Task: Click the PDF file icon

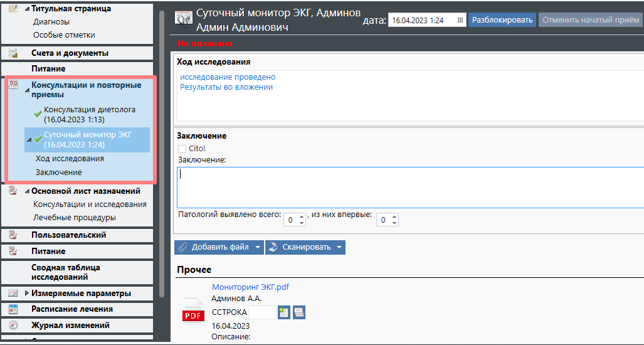Action: pyautogui.click(x=193, y=315)
